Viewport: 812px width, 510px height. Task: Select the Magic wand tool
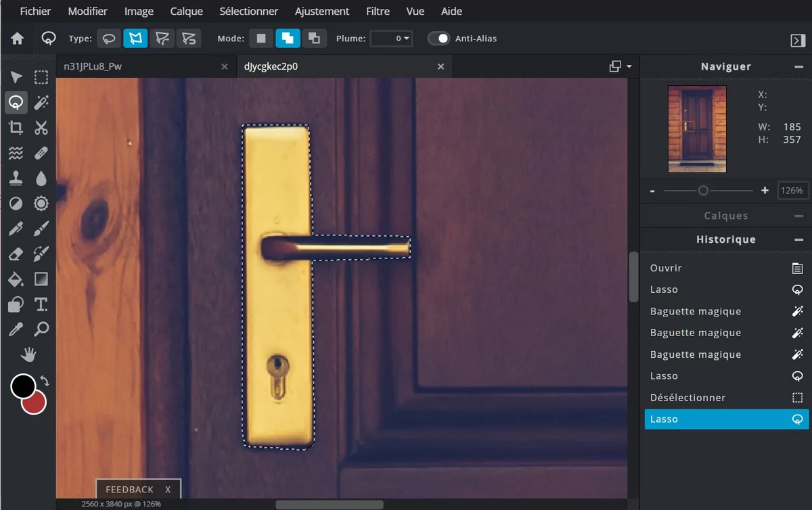[x=41, y=102]
